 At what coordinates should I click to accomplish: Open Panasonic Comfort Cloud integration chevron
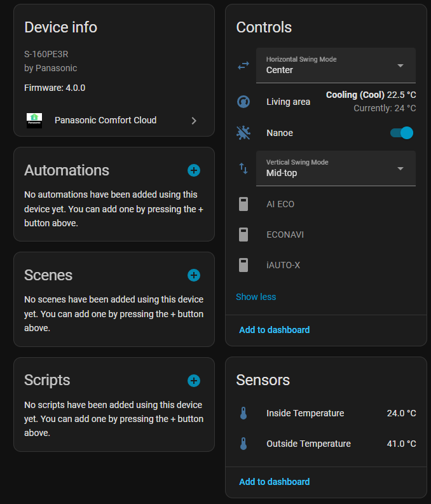(x=194, y=120)
